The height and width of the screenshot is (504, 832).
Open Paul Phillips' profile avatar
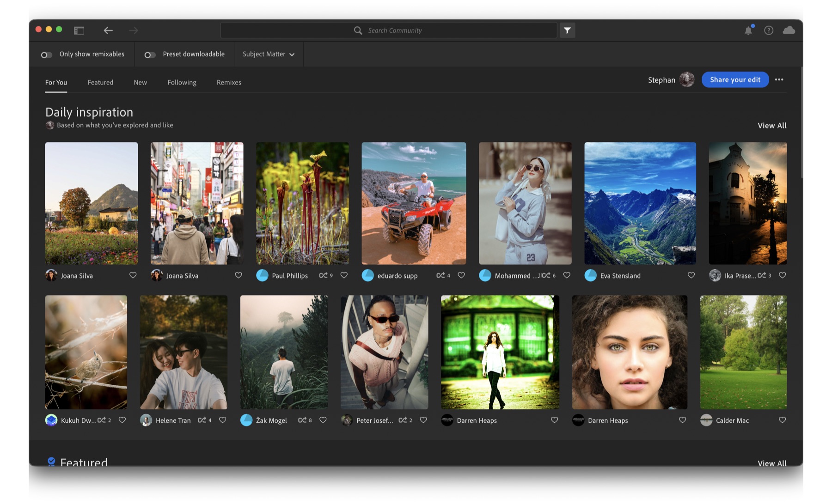262,275
